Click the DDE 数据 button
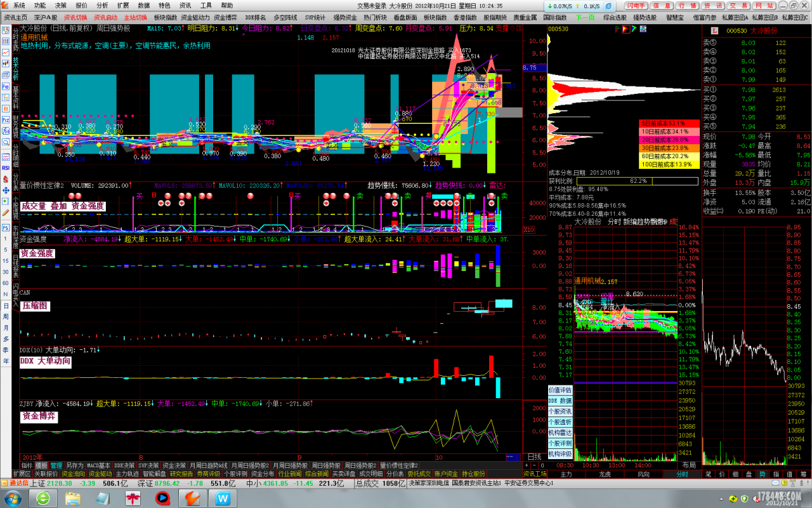This screenshot has width=812, height=508. tap(560, 401)
